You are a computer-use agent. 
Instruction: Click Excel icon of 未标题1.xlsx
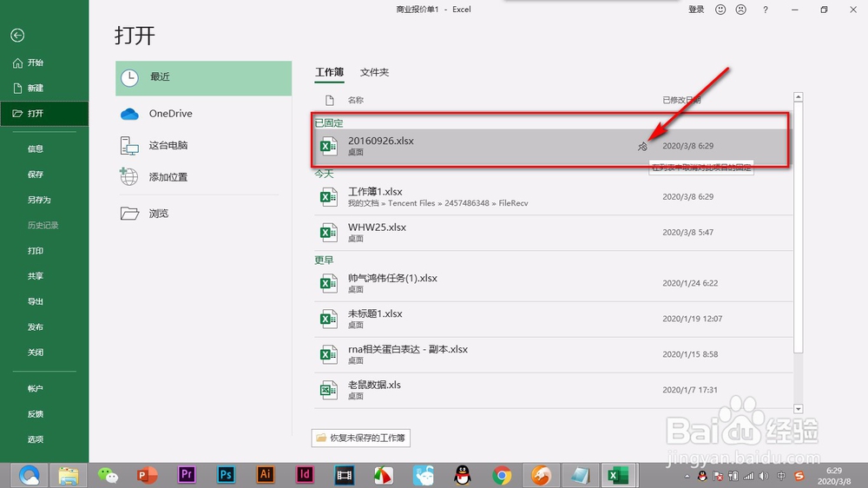[328, 319]
